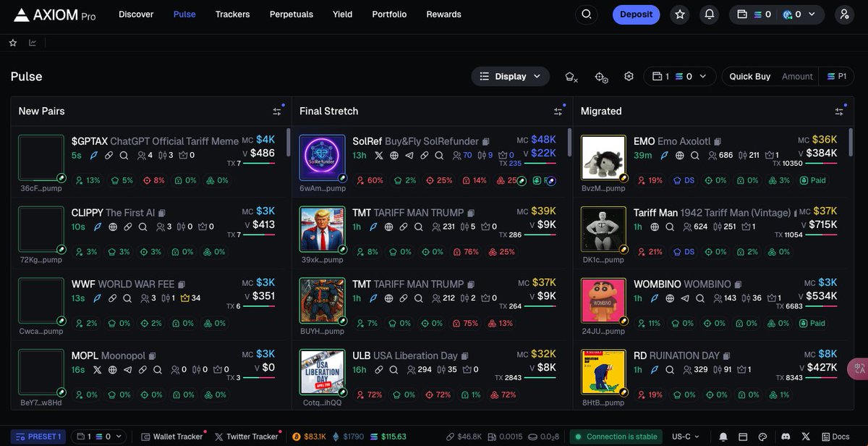The image size is (868, 446).
Task: Open the search icon in top bar
Action: click(587, 14)
